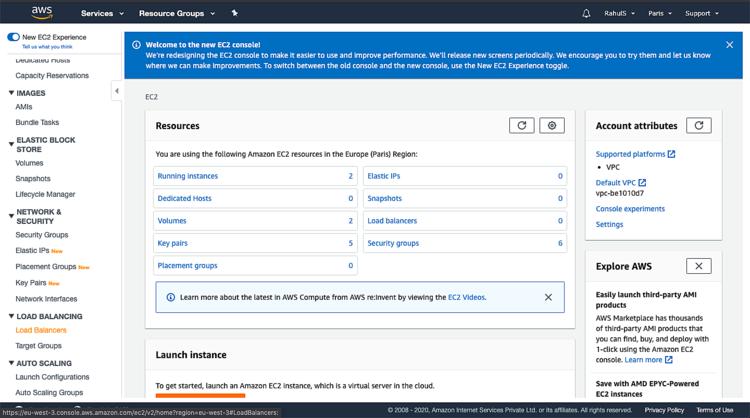Refresh the Account attributes panel

pos(699,125)
